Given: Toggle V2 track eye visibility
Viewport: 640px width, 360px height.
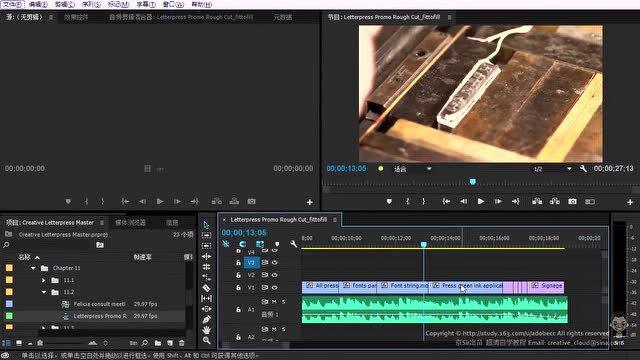Looking at the screenshot, I should point(275,275).
